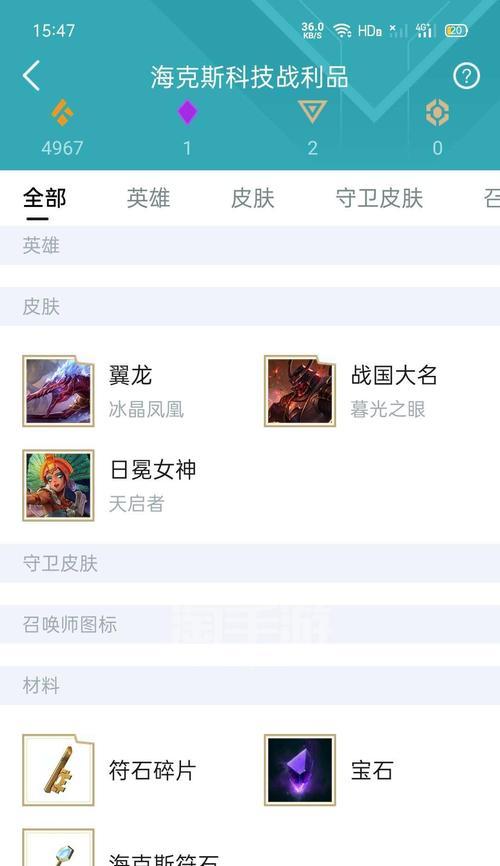Image resolution: width=500 pixels, height=866 pixels.
Task: Tap the orange essence icon showing 4967
Action: [62, 113]
